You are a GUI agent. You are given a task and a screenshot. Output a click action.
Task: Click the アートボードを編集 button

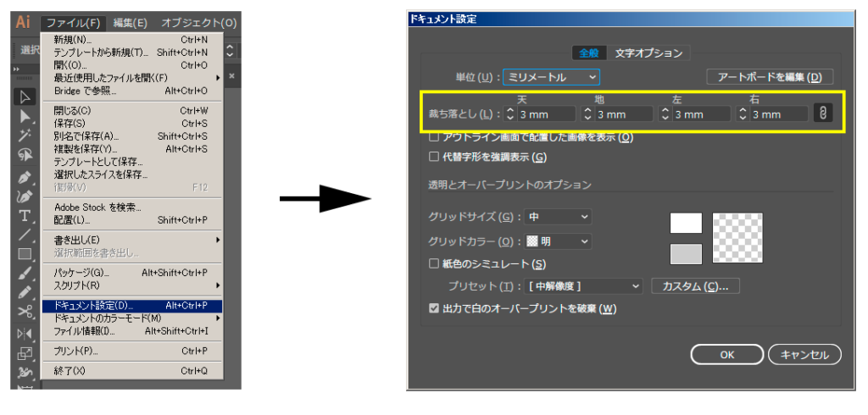coord(770,77)
